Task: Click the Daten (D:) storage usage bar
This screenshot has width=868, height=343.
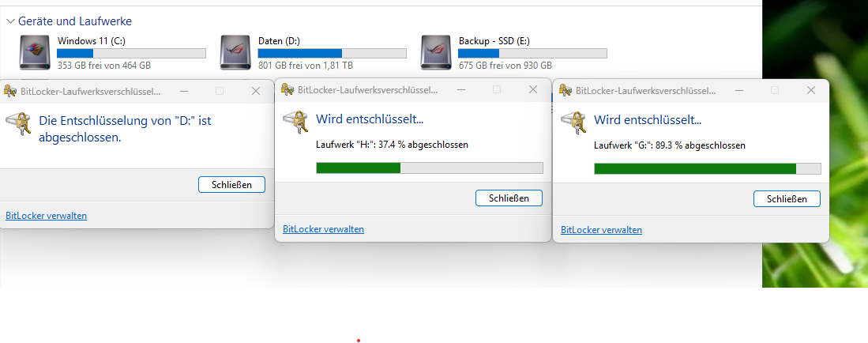Action: click(x=333, y=53)
